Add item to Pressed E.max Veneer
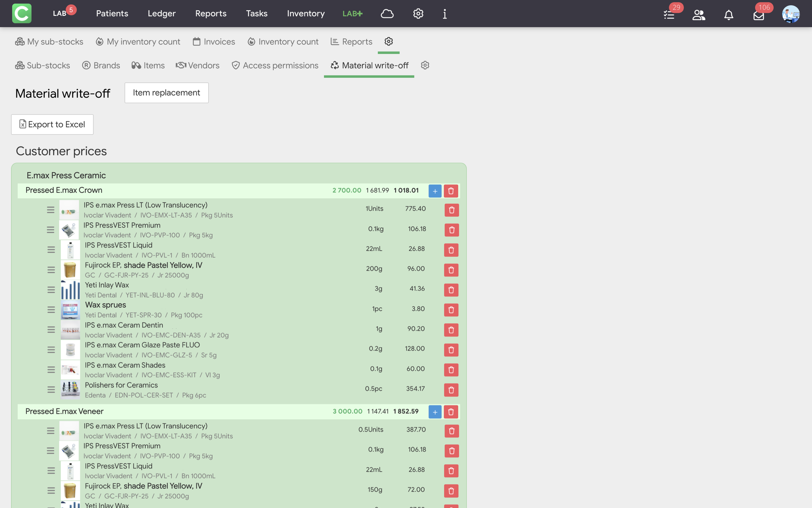 tap(435, 412)
